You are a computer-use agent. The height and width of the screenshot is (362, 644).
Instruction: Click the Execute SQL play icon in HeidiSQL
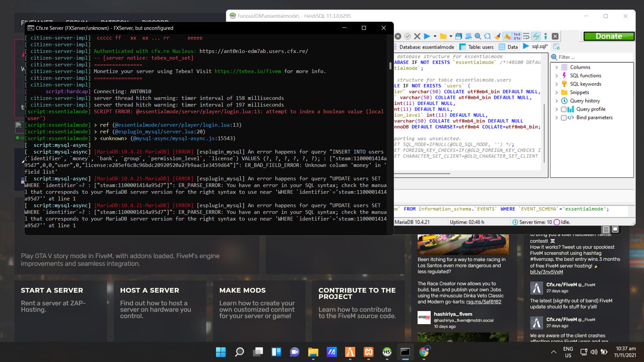(x=427, y=36)
